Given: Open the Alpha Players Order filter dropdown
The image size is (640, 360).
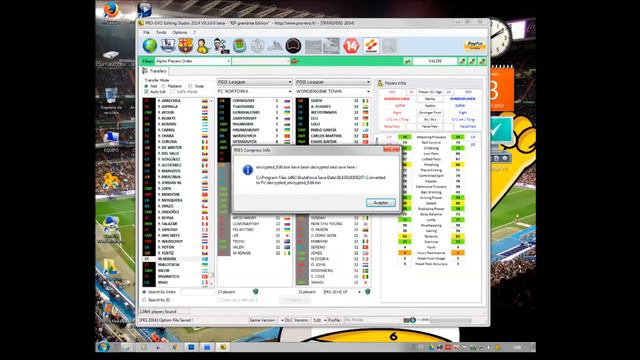Looking at the screenshot, I should [x=193, y=61].
